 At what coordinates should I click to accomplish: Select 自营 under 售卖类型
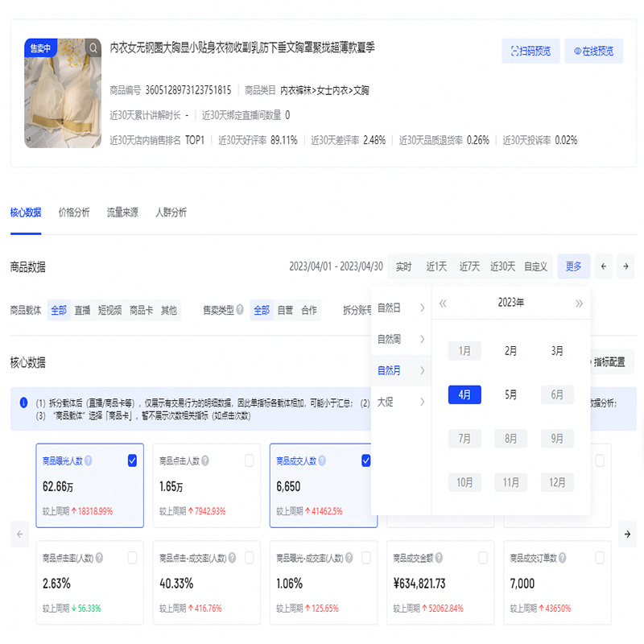tap(286, 310)
